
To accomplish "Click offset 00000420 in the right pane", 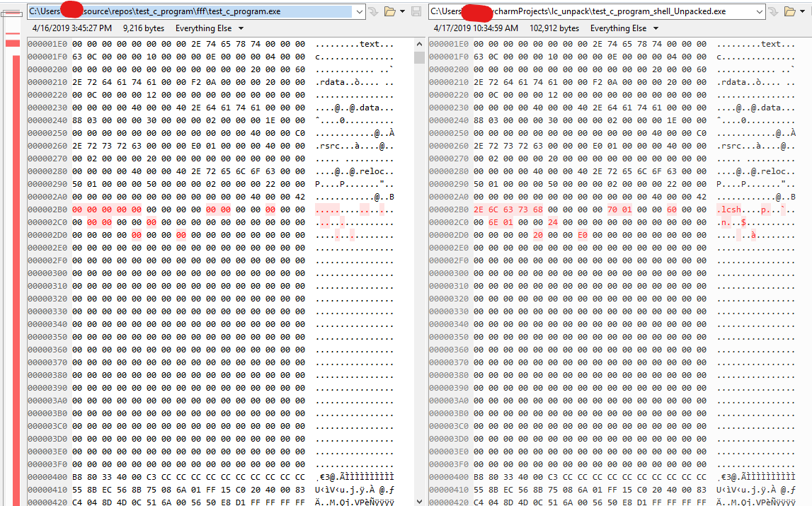I will click(x=449, y=502).
